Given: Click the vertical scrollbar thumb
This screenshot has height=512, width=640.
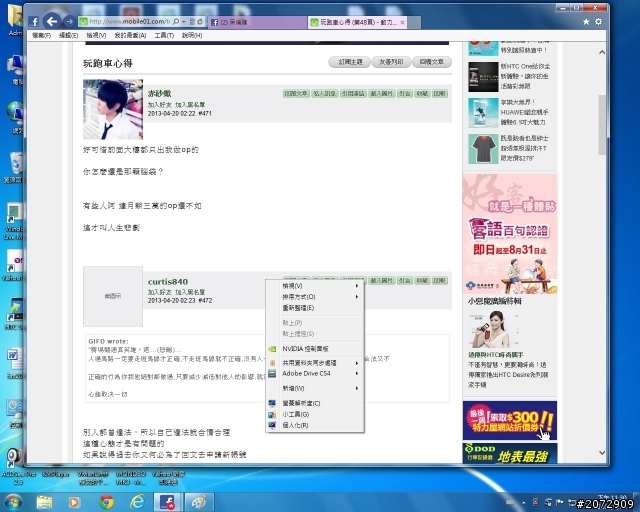Looking at the screenshot, I should click(x=602, y=125).
